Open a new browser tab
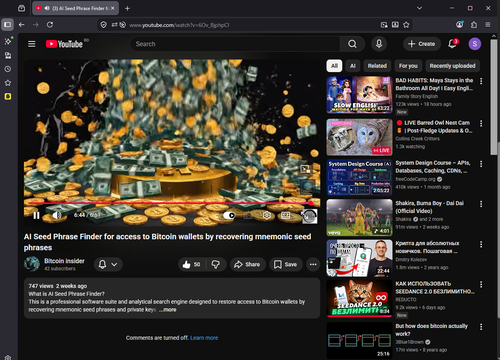 (x=127, y=8)
